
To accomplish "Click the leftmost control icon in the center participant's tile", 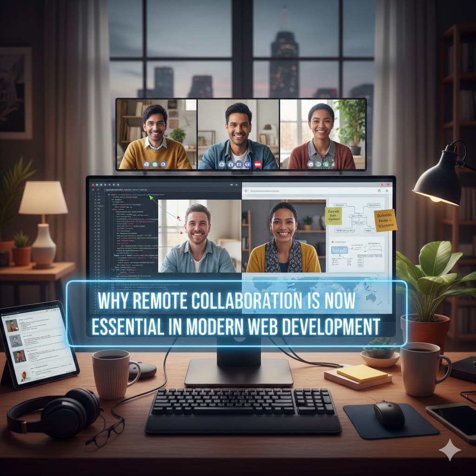I will [221, 164].
